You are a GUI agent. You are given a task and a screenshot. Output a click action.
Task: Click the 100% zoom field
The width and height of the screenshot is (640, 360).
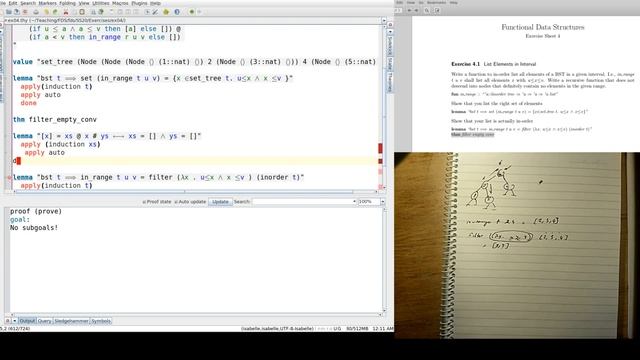(x=369, y=202)
